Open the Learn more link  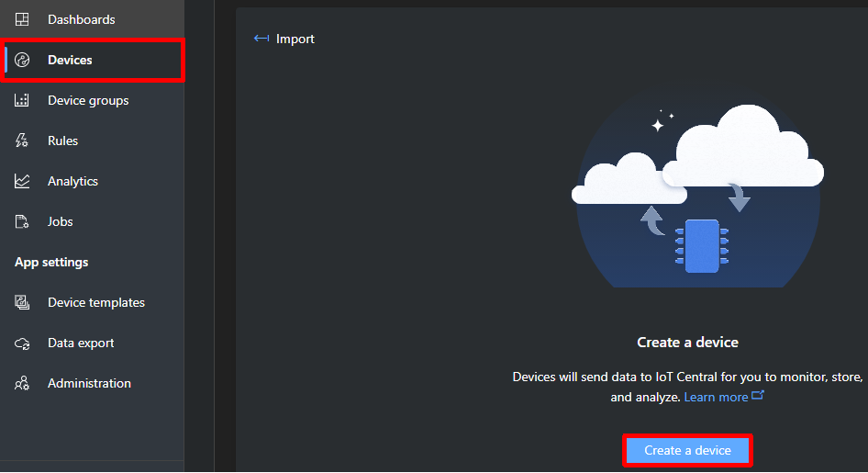[x=716, y=397]
